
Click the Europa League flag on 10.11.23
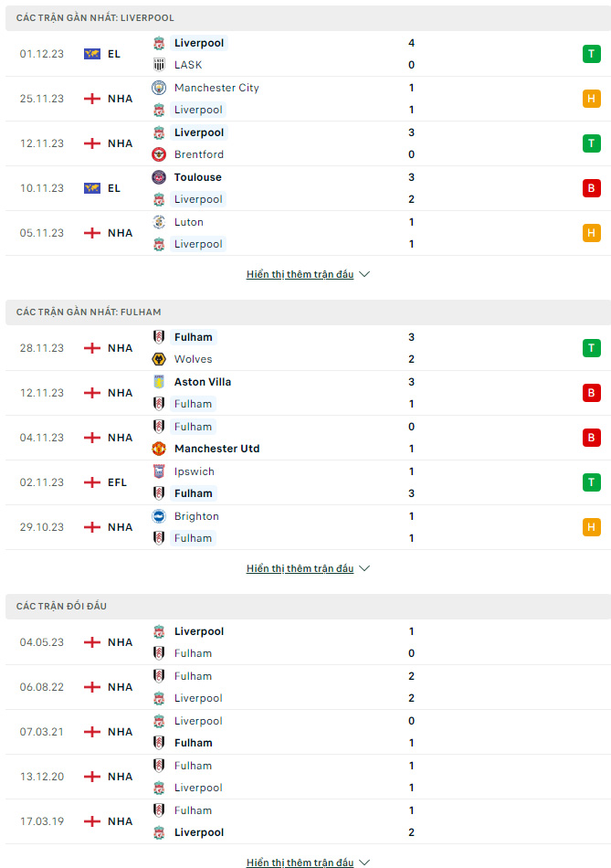click(92, 188)
